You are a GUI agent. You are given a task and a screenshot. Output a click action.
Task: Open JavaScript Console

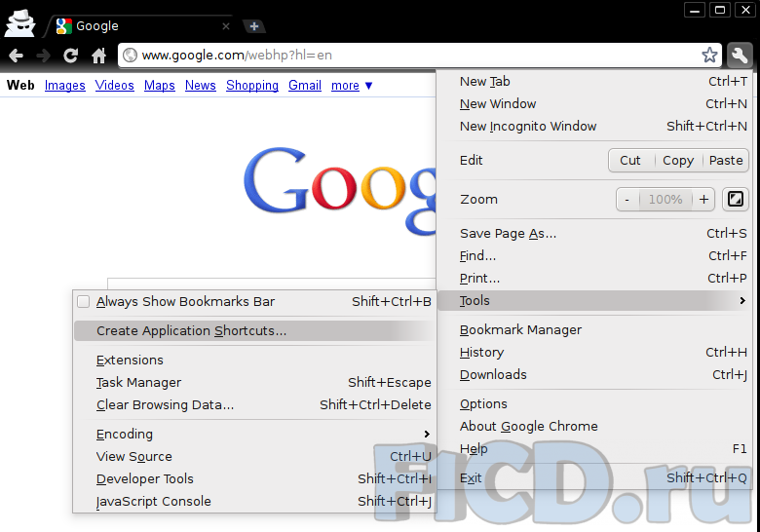254,501
